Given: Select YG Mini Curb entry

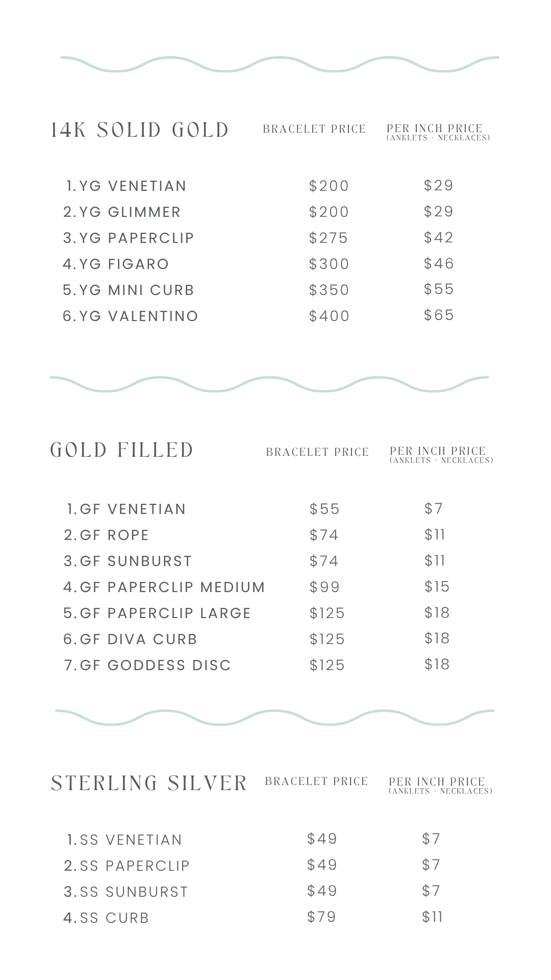Looking at the screenshot, I should (129, 290).
